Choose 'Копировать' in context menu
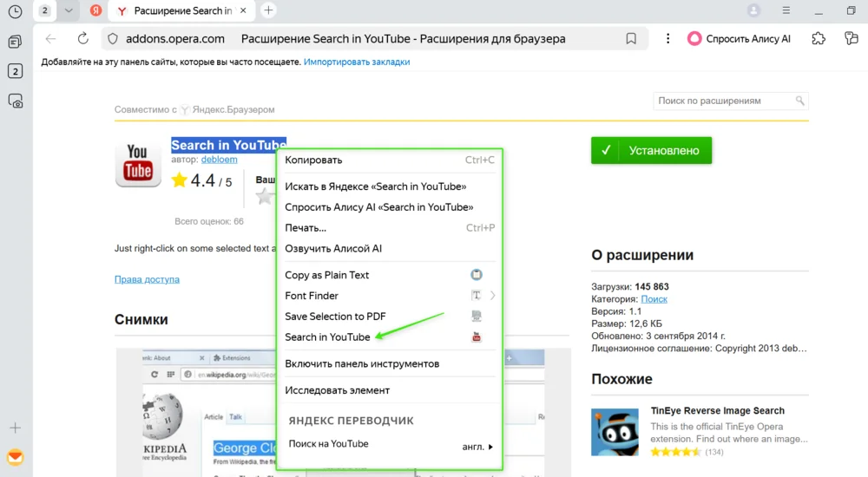This screenshot has width=868, height=477. coord(389,160)
